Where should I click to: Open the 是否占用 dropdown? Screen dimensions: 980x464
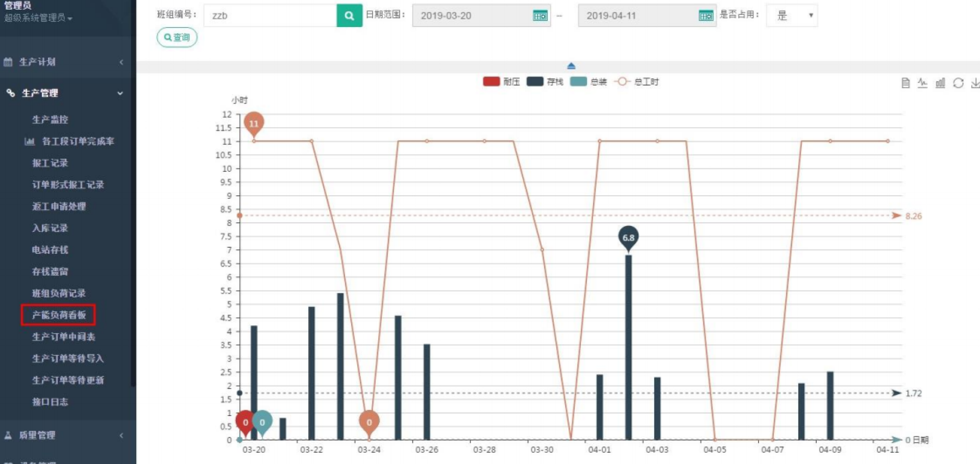(x=792, y=16)
